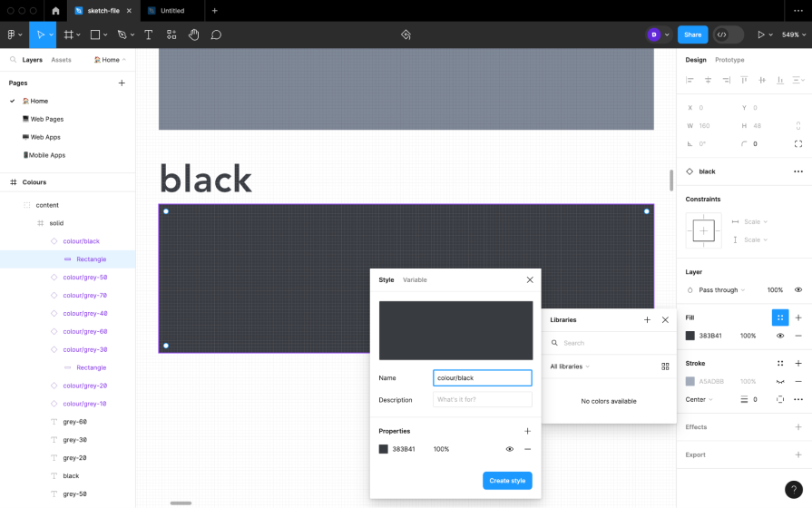Add a new page with plus icon
812x508 pixels.
[x=122, y=83]
